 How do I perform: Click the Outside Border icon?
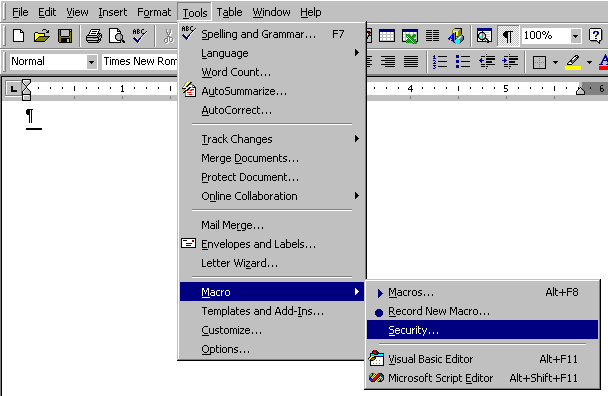[539, 62]
